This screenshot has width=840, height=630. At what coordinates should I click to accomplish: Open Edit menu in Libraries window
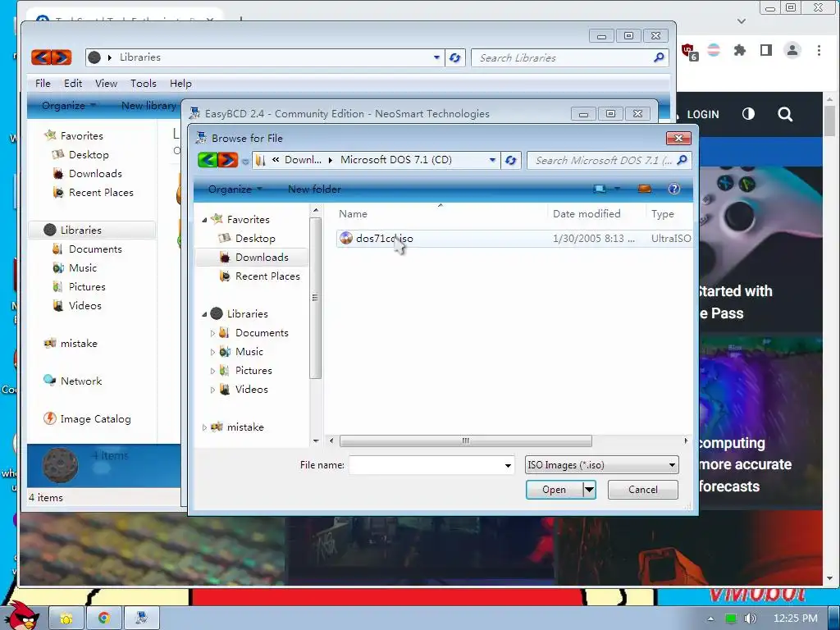pos(73,84)
